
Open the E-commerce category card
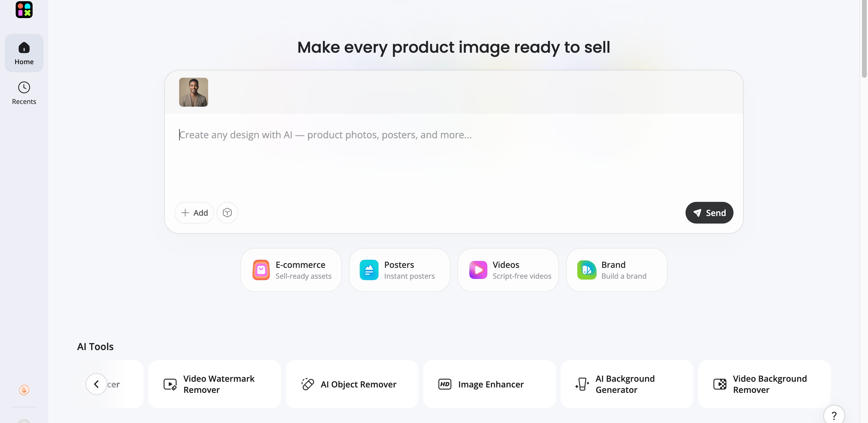291,270
